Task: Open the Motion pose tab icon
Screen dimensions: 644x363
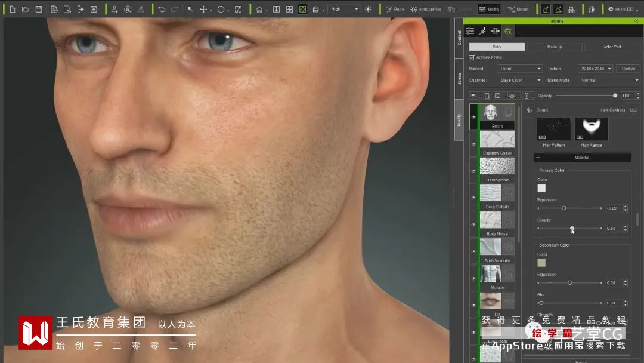Action: [482, 31]
